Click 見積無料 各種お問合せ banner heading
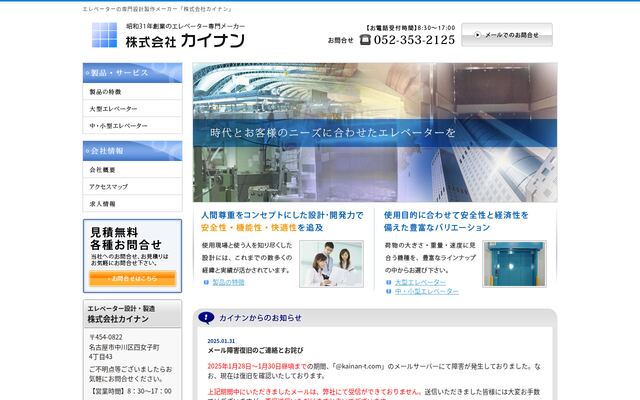 [126, 238]
